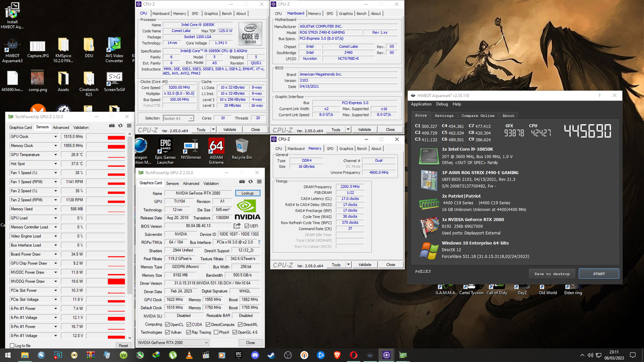
Task: Switch to Bench tab in CPU-Z CPU window
Action: [227, 13]
